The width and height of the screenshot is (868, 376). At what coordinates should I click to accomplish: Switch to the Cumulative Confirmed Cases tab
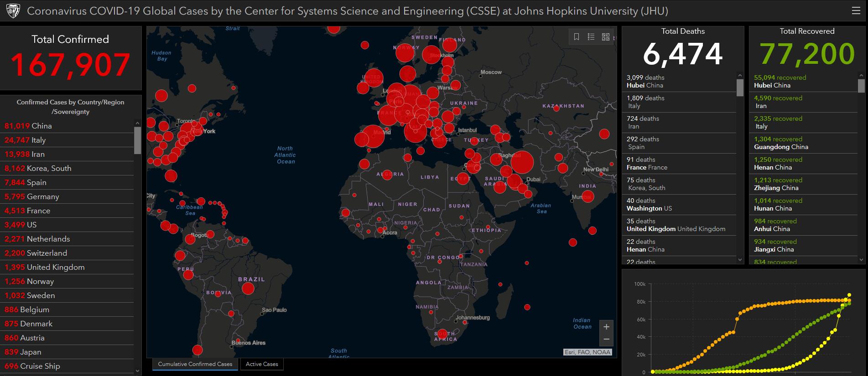(x=195, y=364)
